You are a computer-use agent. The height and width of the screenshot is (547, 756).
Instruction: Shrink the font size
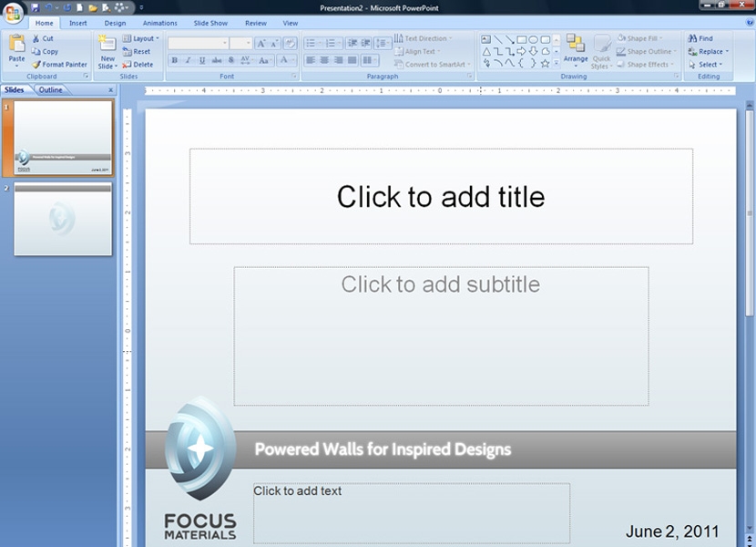point(274,44)
